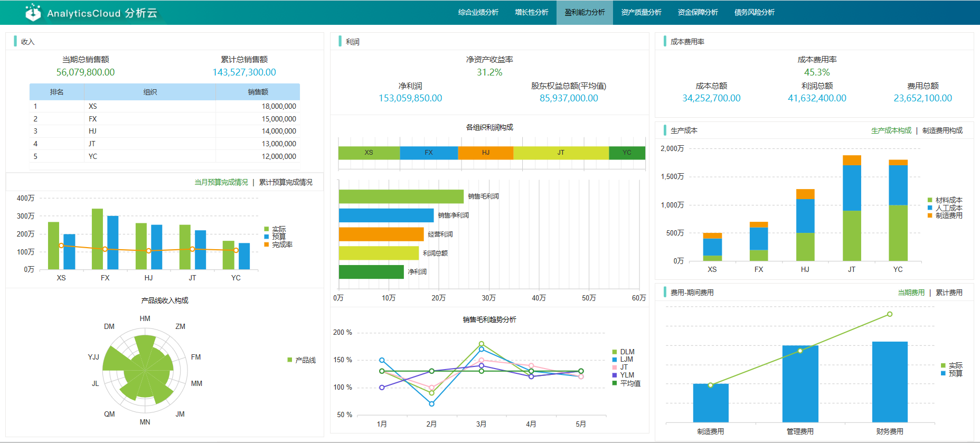980x443 pixels.
Task: Click the 销售毛利润 horizontal bar
Action: [x=401, y=196]
